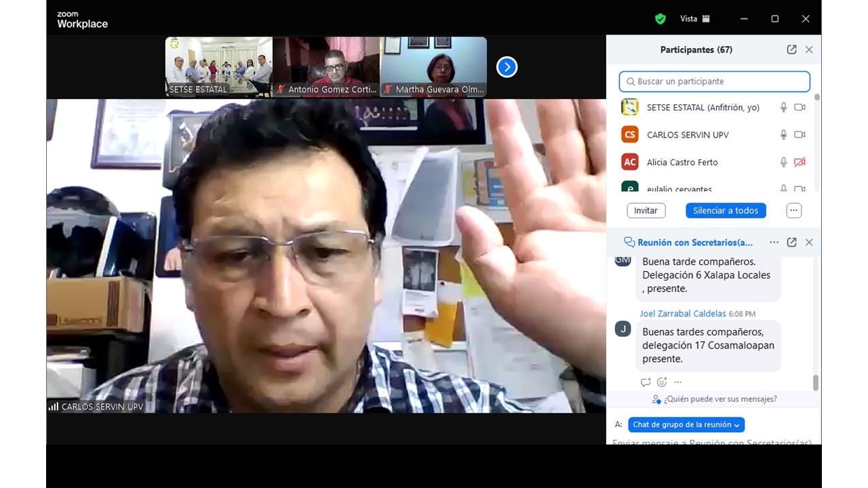Open more options for Joel's message
868x488 pixels.
tap(677, 382)
